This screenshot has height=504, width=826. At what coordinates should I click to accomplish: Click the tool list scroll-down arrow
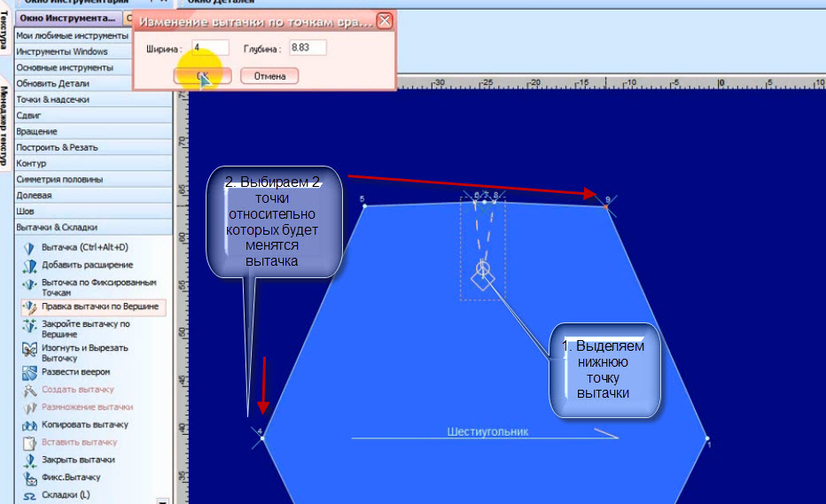click(x=163, y=500)
